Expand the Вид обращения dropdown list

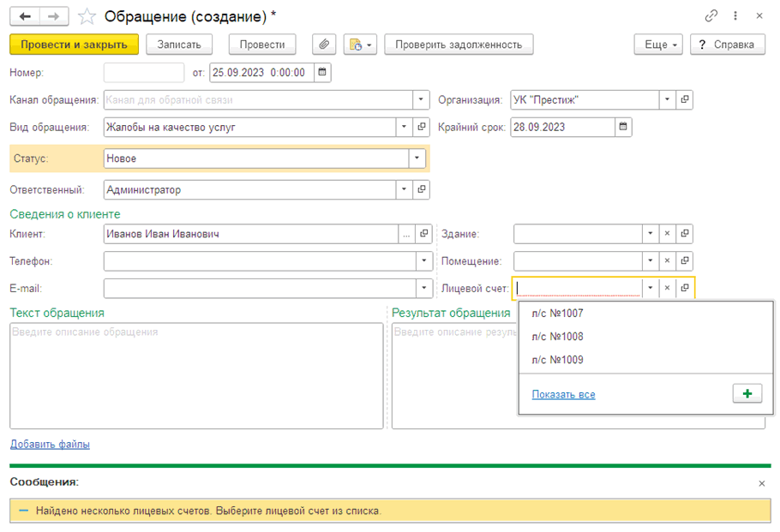(x=404, y=128)
